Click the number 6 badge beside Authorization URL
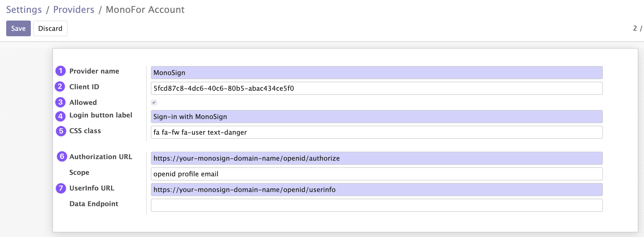This screenshot has width=644, height=237. coord(62,156)
